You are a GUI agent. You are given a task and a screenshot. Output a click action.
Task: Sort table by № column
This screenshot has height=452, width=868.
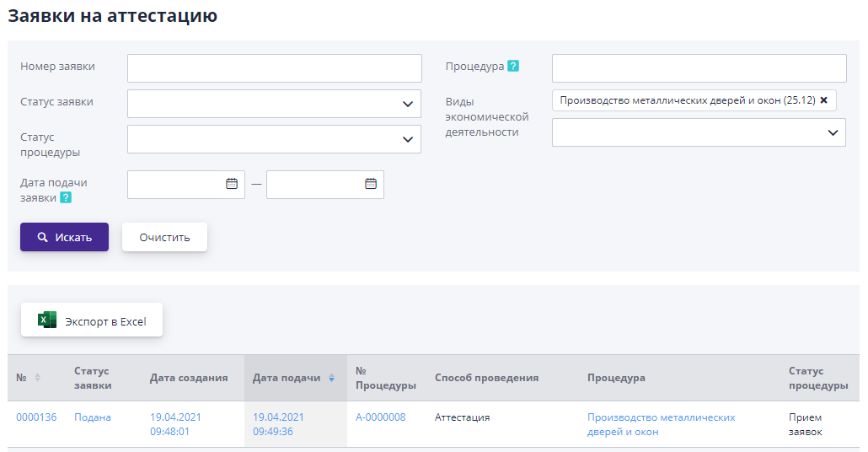37,378
